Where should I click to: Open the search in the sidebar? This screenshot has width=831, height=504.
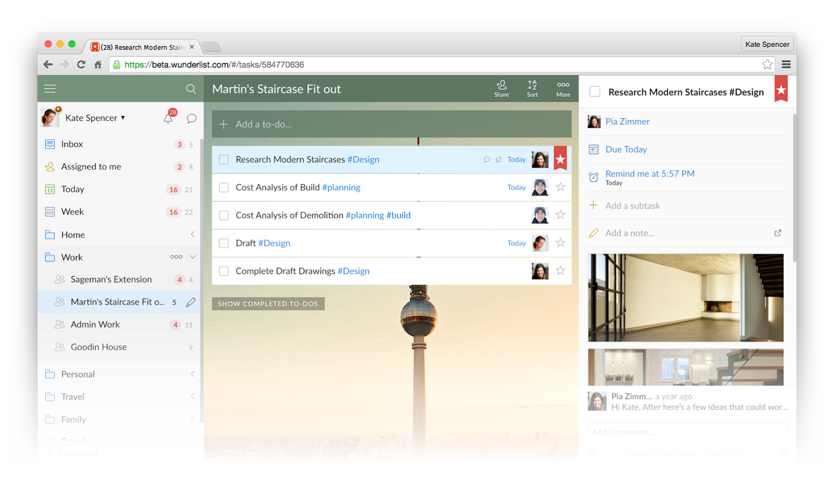coord(191,89)
